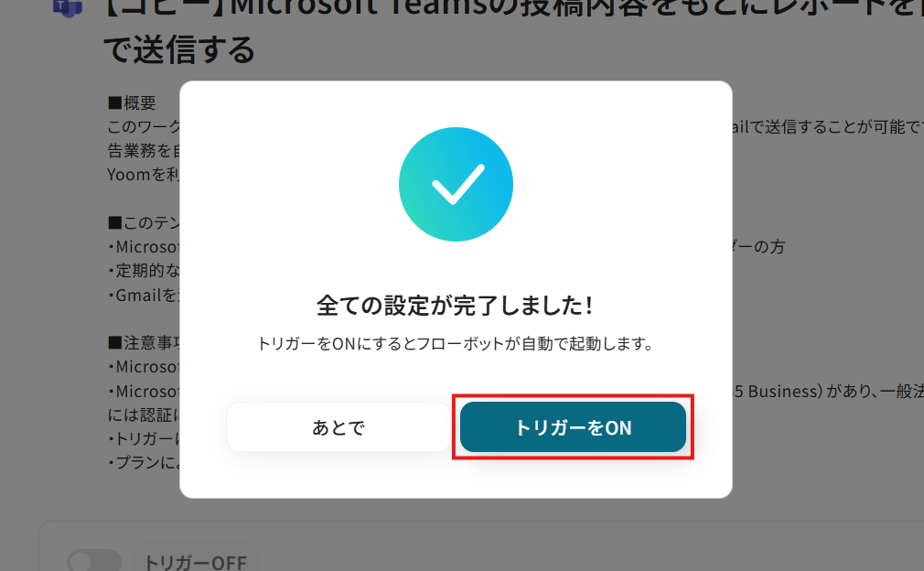Viewport: 924px width, 571px height.
Task: Select the 全ての設定が完了しました! heading
Action: [456, 306]
